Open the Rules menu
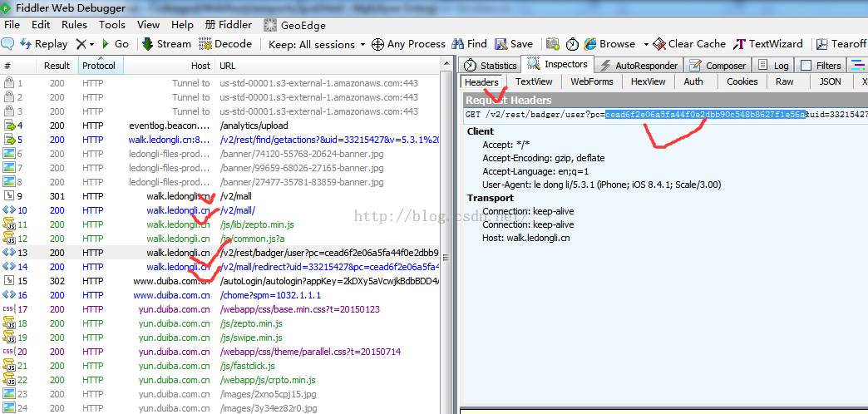Viewport: 868px width, 414px height. pos(74,25)
